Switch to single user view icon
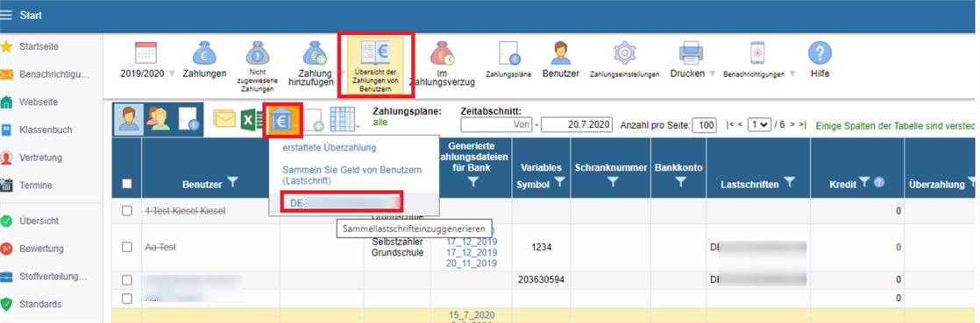 128,118
